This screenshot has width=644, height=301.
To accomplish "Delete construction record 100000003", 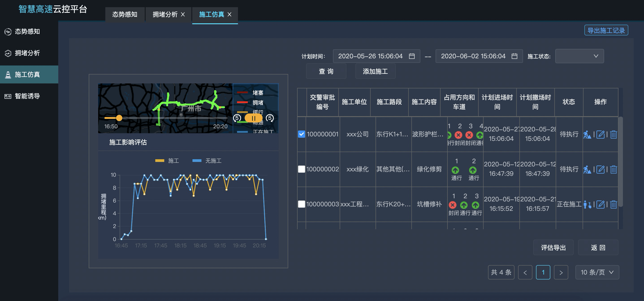I will pos(614,205).
